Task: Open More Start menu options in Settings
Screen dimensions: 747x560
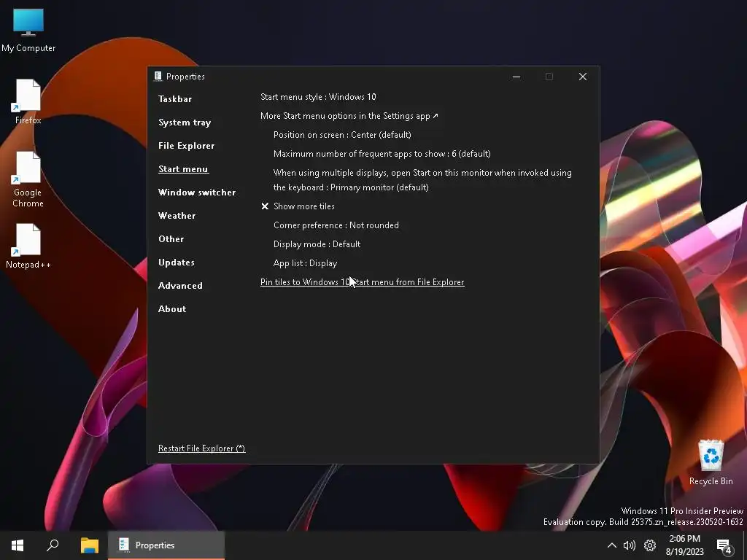Action: point(349,116)
